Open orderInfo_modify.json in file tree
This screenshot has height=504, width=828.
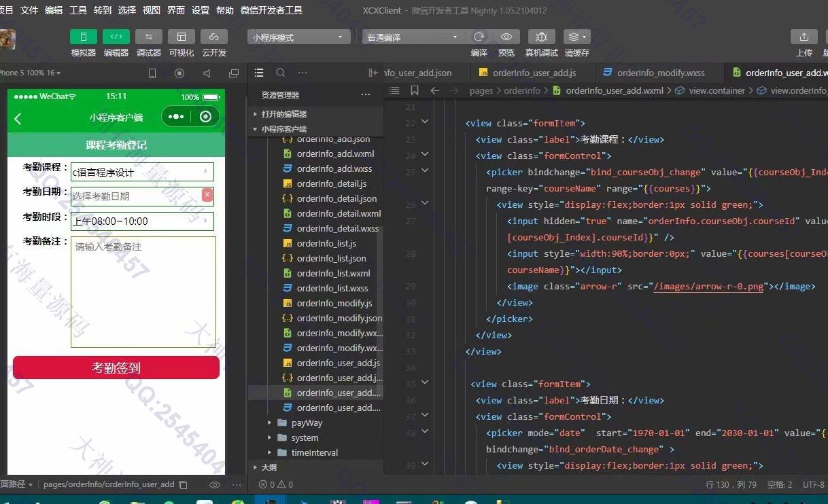(x=333, y=318)
